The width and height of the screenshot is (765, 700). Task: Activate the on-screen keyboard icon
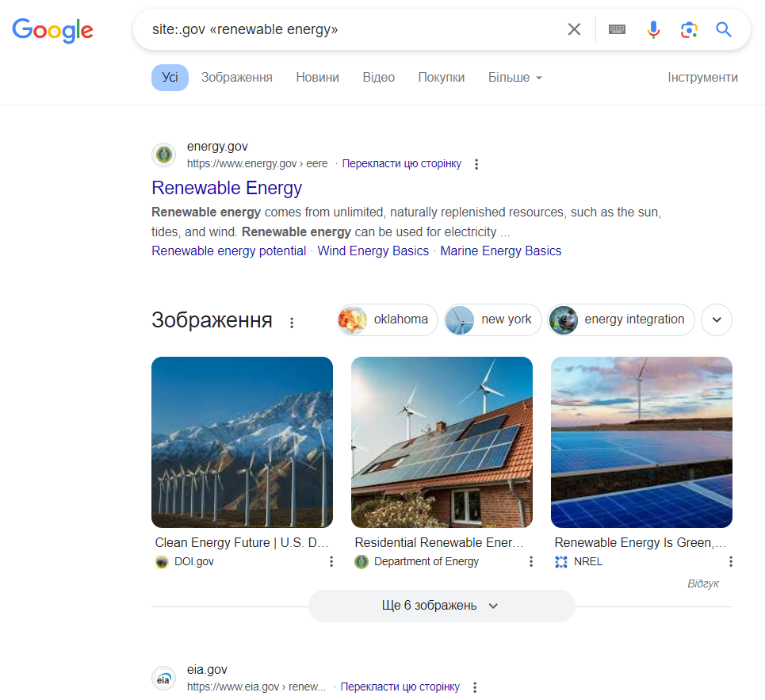tap(617, 29)
